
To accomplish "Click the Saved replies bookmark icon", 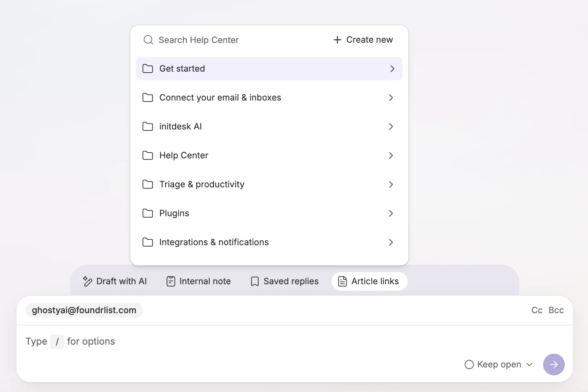I will (255, 281).
